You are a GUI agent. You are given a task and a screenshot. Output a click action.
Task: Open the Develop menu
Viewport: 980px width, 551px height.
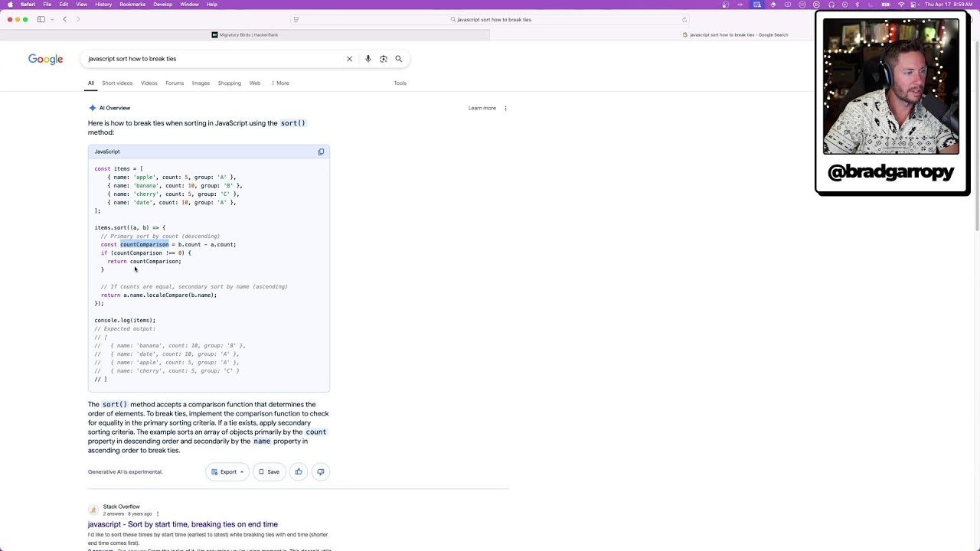click(x=163, y=5)
